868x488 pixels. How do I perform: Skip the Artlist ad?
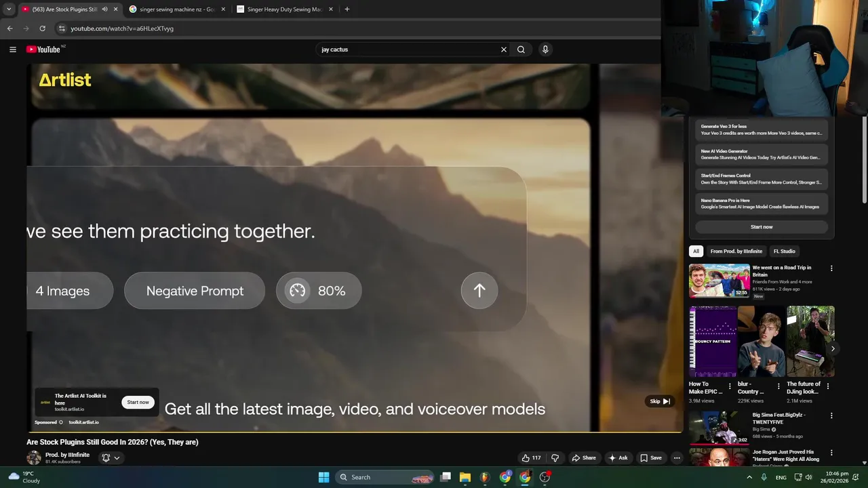tap(660, 401)
